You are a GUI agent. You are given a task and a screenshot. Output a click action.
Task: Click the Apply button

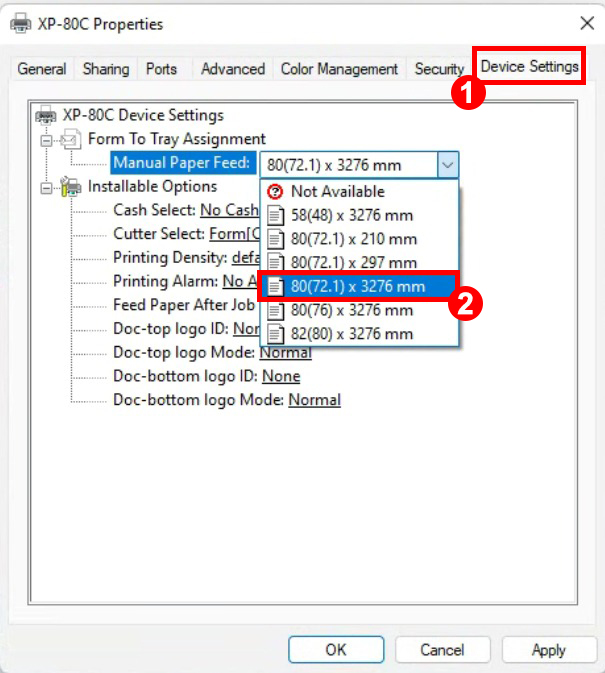[x=549, y=649]
